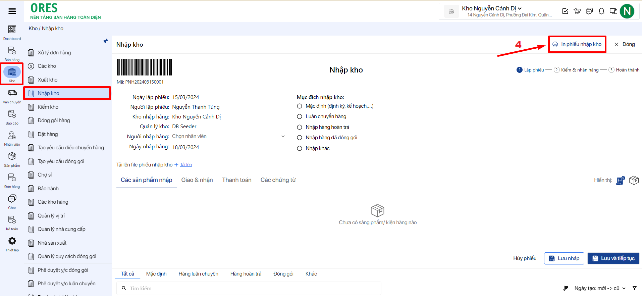Click the Tải lên upload link
Screen dimensions: 644x296
186,165
